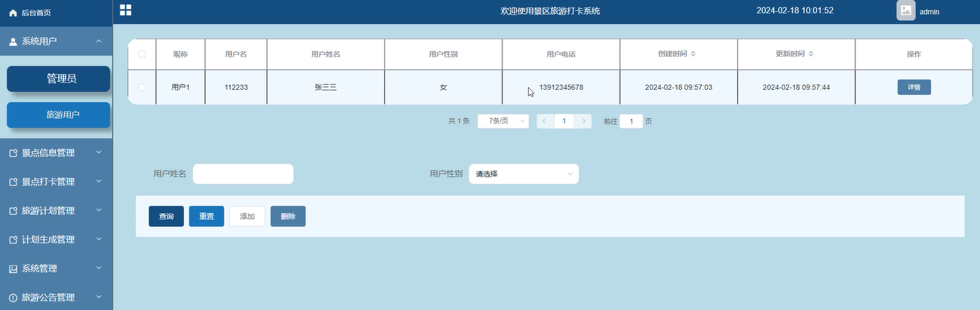Sort by 更新时间 using its sort arrows
Viewport: 980px width, 310px height.
pos(811,54)
